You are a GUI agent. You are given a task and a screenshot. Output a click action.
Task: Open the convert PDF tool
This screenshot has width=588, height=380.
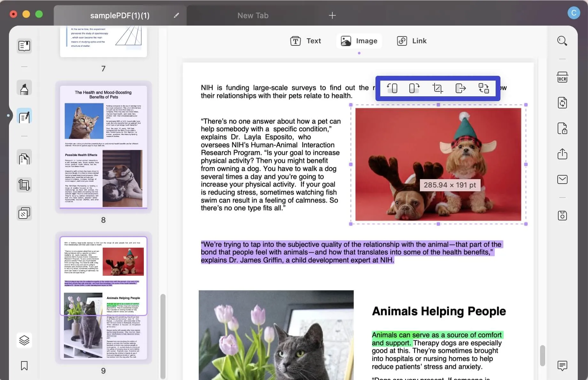(562, 103)
